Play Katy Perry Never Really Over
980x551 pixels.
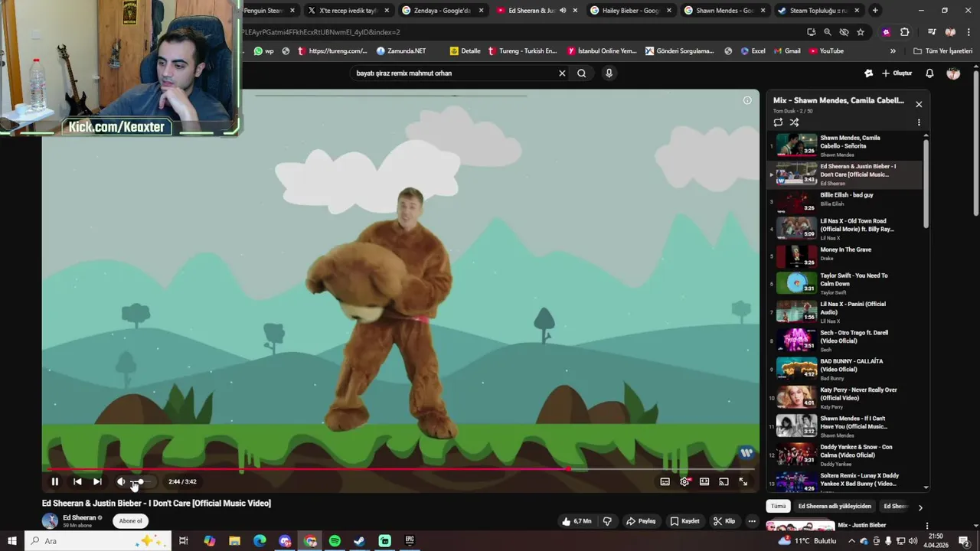tap(844, 397)
